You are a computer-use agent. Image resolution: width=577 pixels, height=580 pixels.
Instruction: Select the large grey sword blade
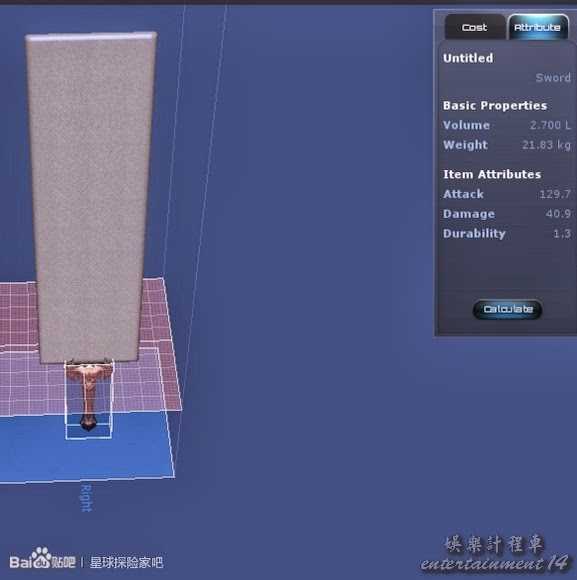point(90,196)
